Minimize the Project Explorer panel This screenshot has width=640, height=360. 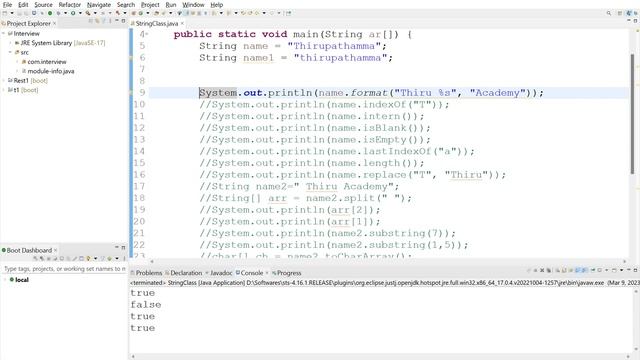point(117,20)
